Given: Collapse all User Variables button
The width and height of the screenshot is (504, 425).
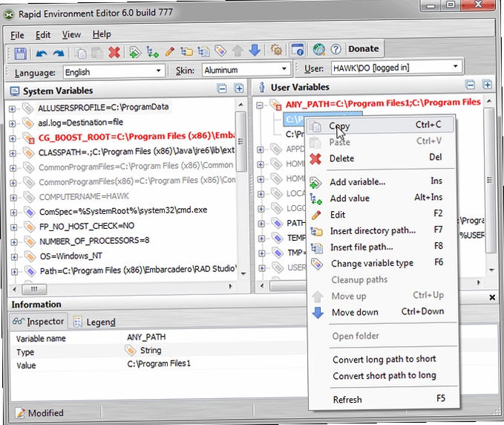Looking at the screenshot, I should (471, 85).
